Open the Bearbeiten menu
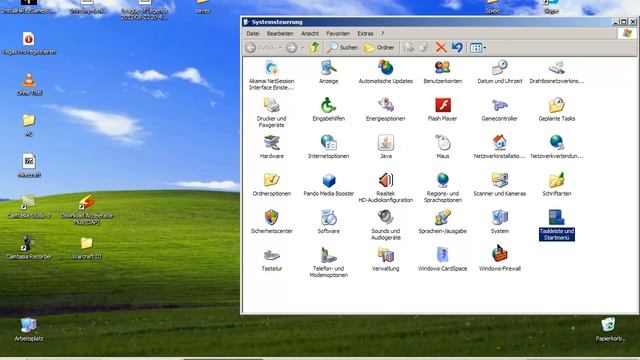Viewport: 640px width, 360px height. (x=280, y=33)
